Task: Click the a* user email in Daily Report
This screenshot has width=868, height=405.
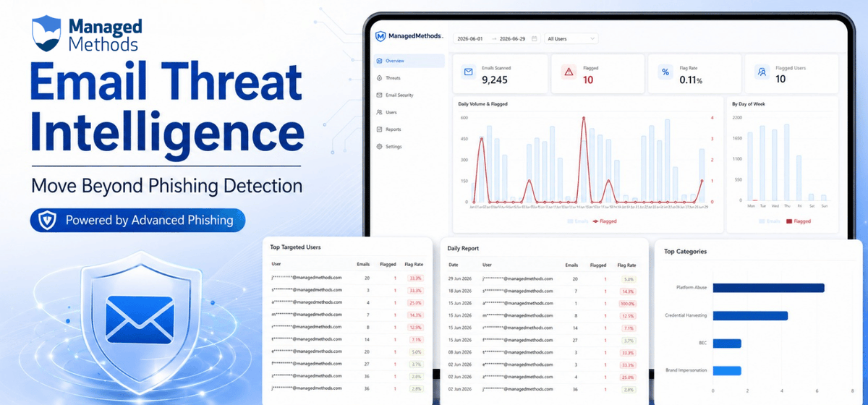Action: click(x=518, y=303)
